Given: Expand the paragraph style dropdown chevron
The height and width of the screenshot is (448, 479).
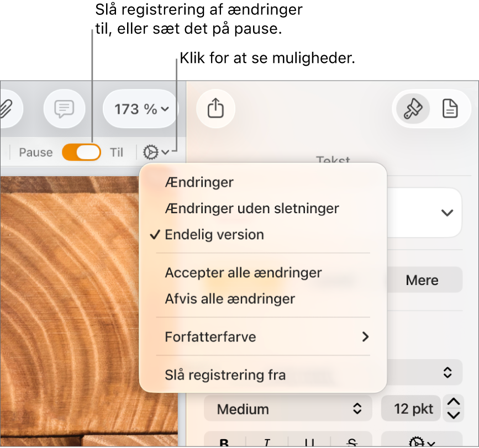Looking at the screenshot, I should [x=447, y=213].
